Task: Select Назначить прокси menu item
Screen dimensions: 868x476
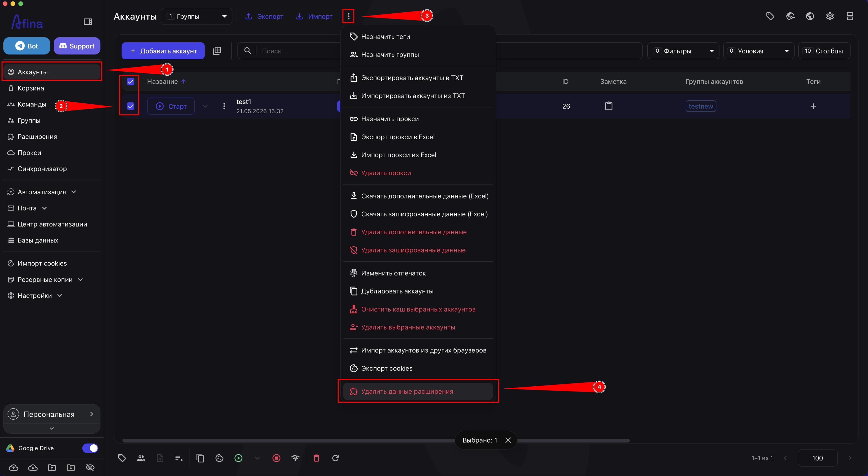Action: pyautogui.click(x=418, y=119)
